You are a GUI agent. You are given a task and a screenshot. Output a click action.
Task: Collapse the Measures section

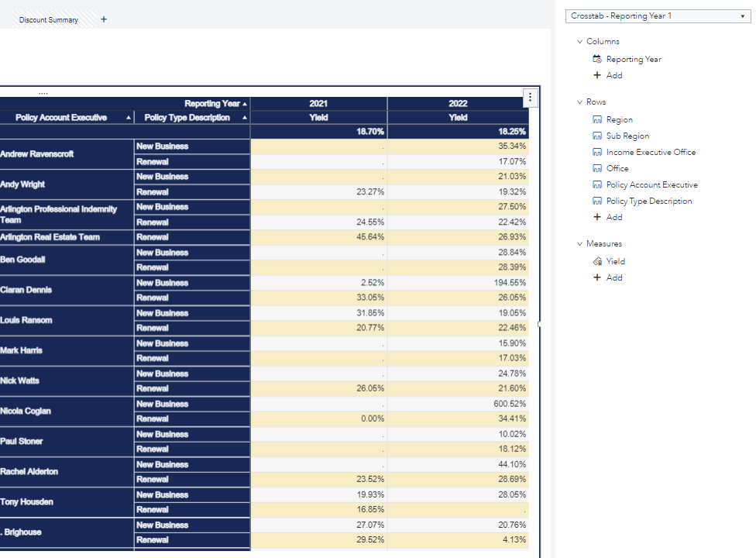click(x=579, y=243)
